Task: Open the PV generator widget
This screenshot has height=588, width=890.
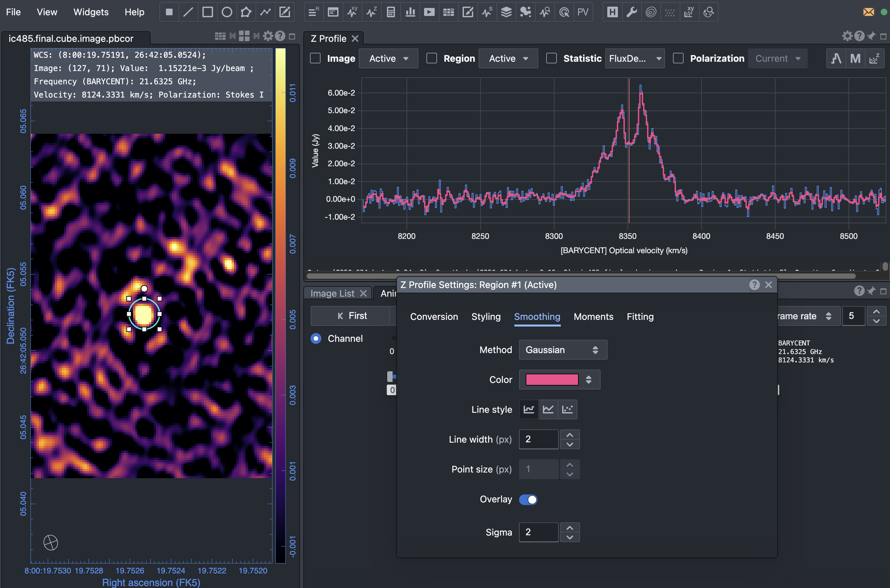Action: (x=583, y=12)
